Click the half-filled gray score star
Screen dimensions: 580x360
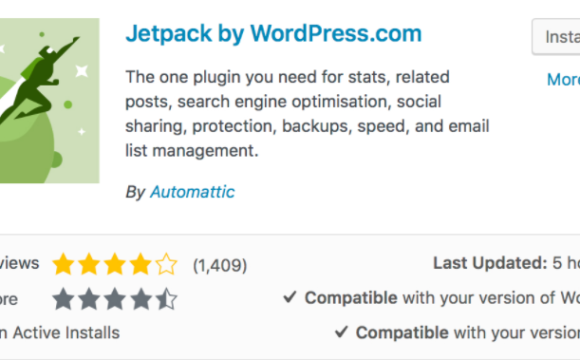point(166,299)
